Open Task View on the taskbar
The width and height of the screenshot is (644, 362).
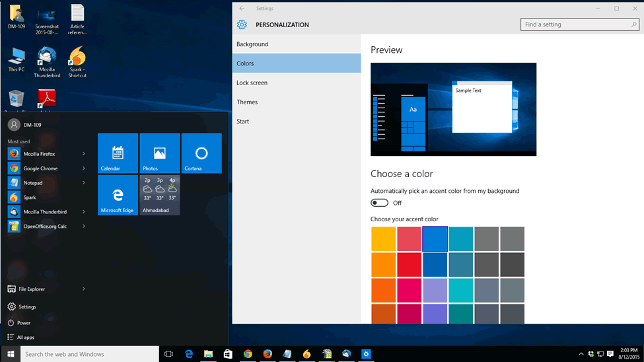coord(168,354)
